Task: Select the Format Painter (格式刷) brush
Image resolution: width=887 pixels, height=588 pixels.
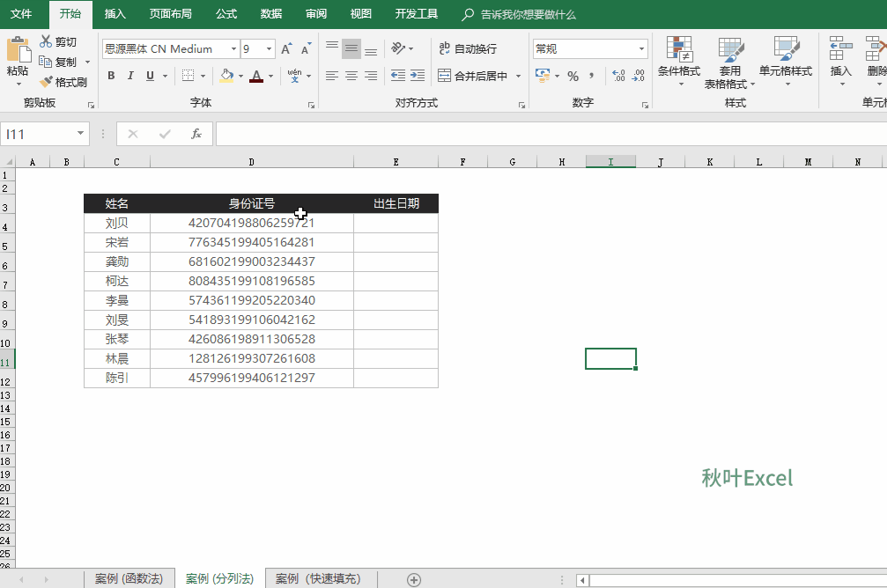Action: click(x=46, y=82)
